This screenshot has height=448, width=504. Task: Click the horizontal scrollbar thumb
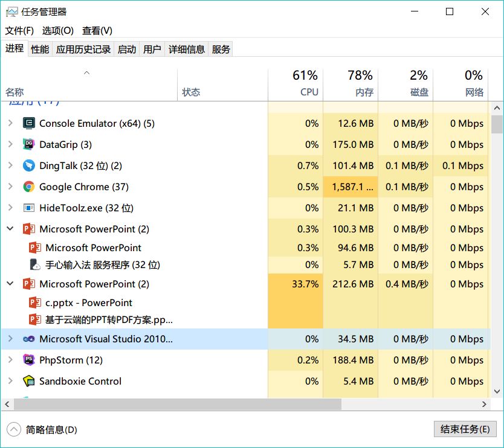pyautogui.click(x=178, y=405)
